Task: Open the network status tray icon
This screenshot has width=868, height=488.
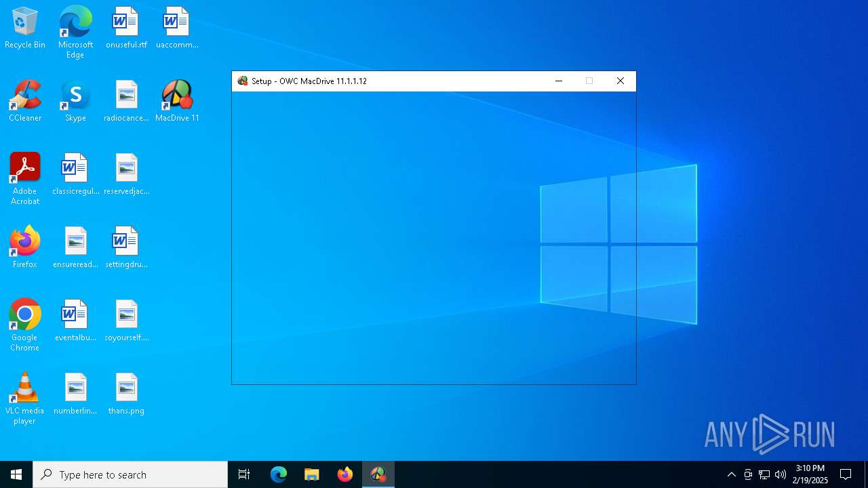Action: coord(764,474)
